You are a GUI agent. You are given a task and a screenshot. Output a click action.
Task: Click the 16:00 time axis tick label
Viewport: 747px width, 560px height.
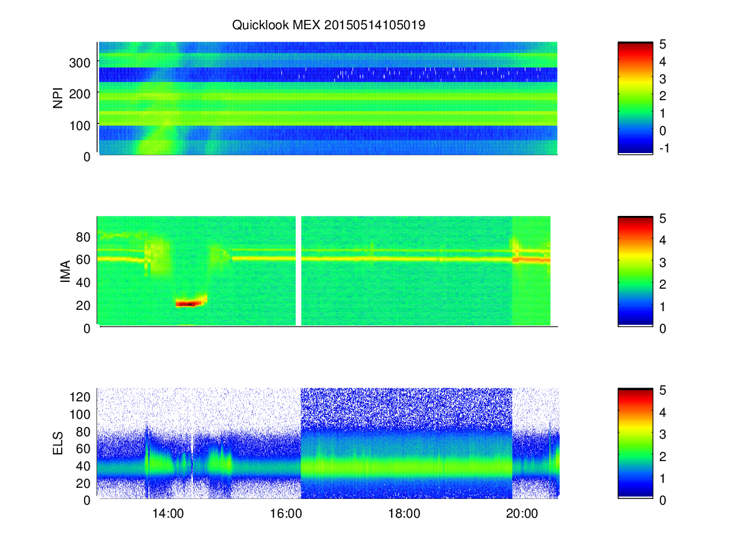click(286, 513)
